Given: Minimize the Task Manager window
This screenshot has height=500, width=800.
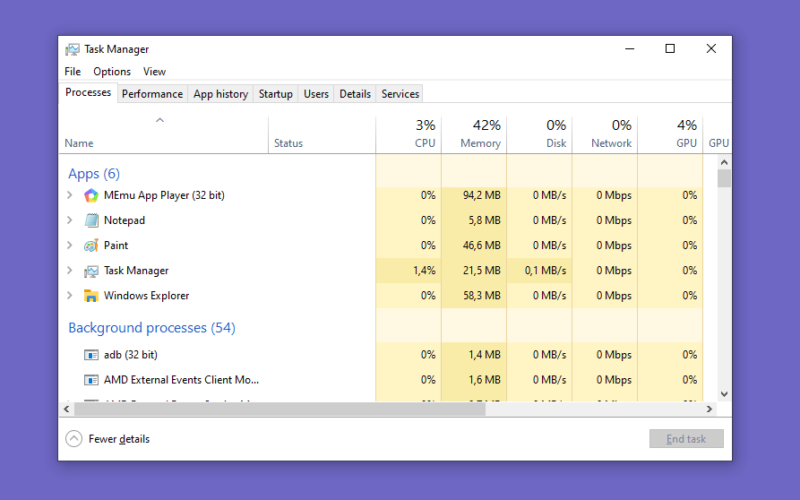Looking at the screenshot, I should click(630, 48).
